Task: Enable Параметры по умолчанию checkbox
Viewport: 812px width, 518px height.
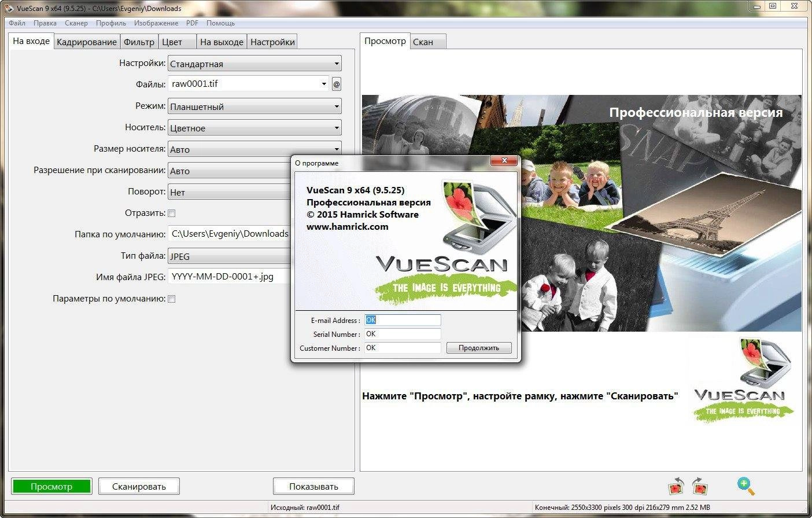Action: 172,299
